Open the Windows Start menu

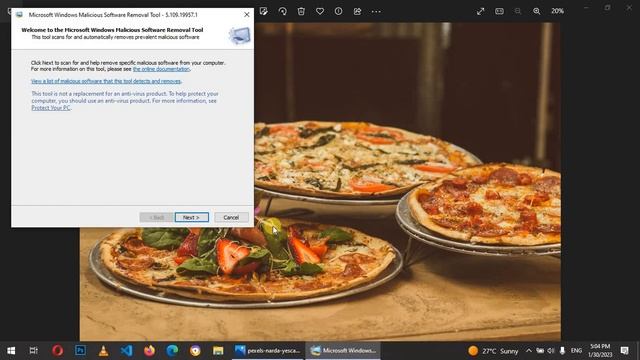tap(11, 351)
